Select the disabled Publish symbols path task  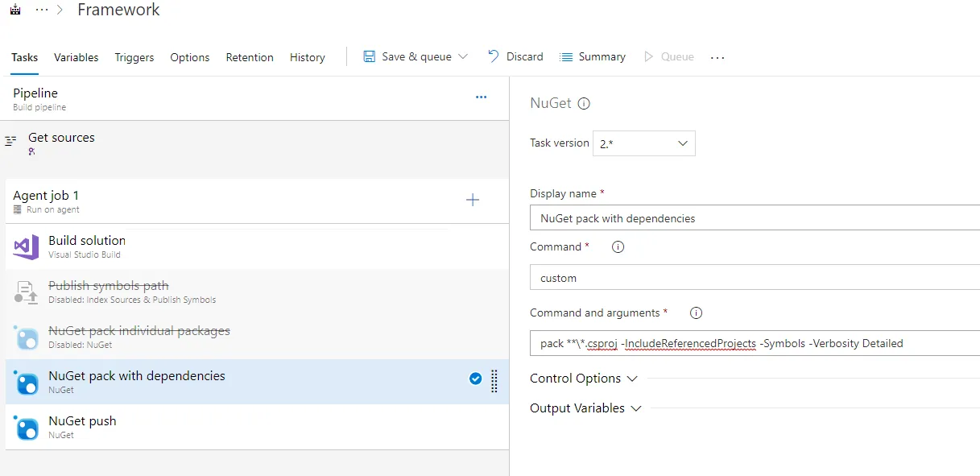pyautogui.click(x=109, y=292)
